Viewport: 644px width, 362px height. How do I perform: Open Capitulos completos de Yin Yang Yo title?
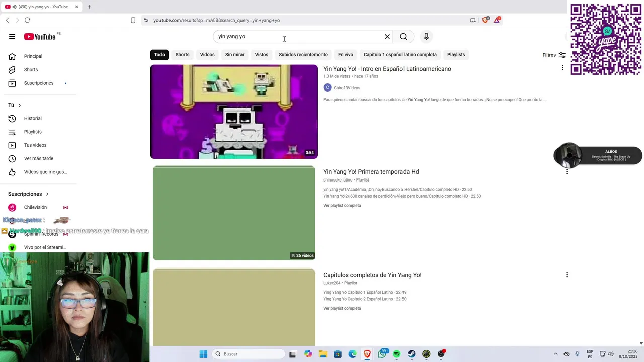point(372,275)
